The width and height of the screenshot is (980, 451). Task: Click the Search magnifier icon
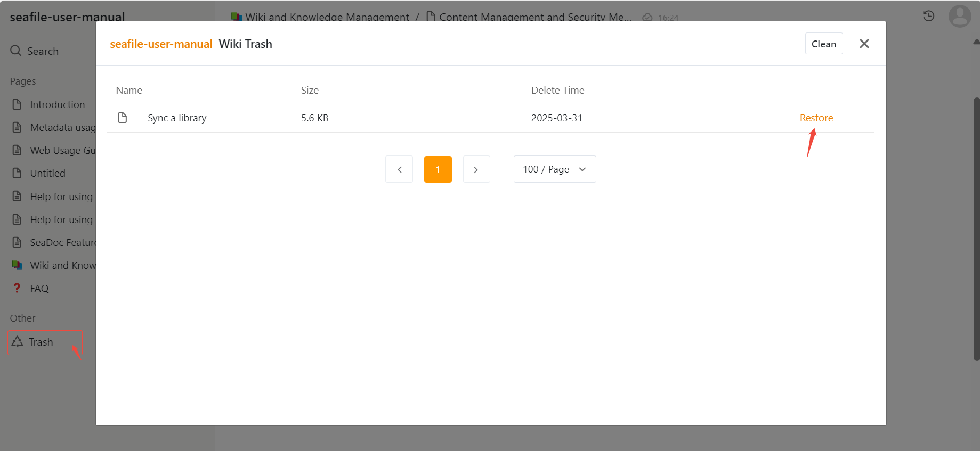16,51
